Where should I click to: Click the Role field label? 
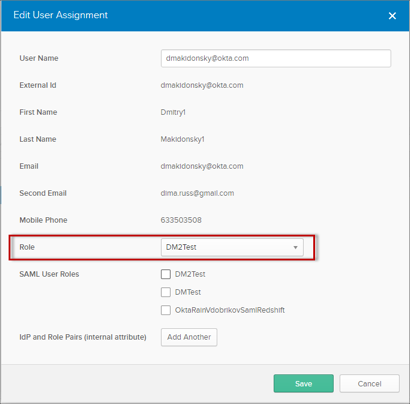(x=27, y=247)
